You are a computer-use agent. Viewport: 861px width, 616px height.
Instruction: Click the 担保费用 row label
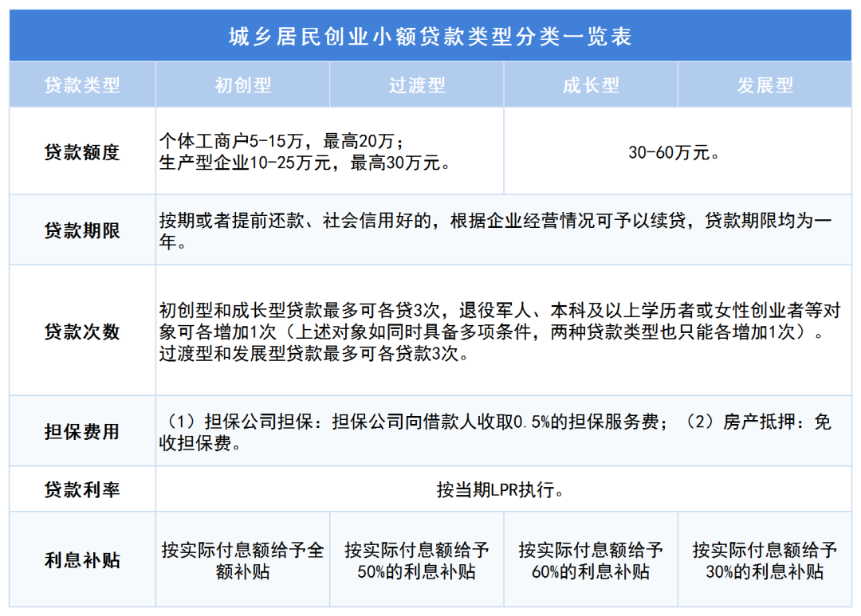[x=82, y=432]
